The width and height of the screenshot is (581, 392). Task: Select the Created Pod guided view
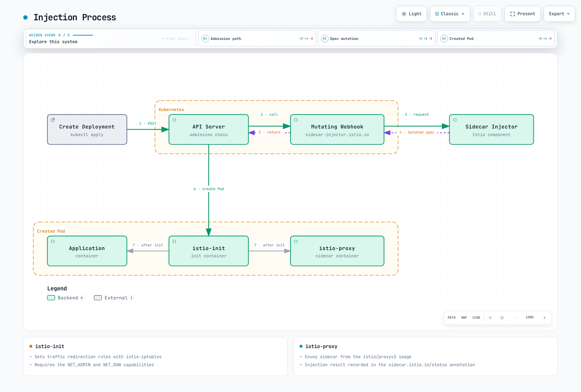[x=496, y=38]
